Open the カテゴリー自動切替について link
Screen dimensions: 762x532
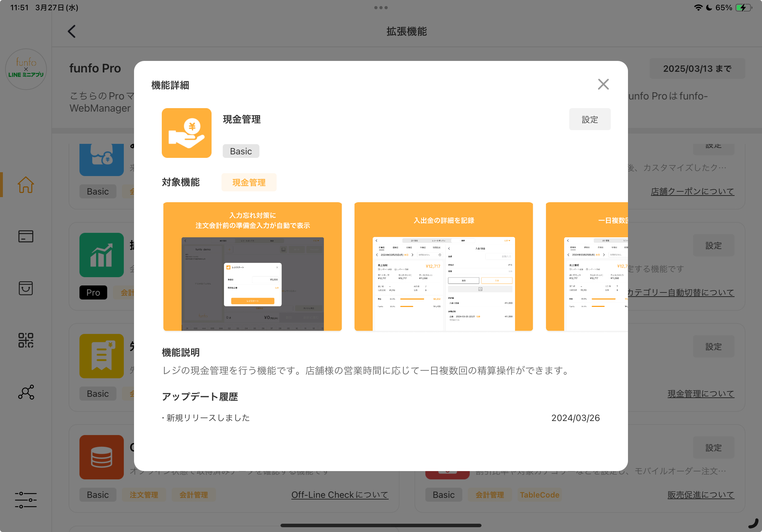point(680,292)
